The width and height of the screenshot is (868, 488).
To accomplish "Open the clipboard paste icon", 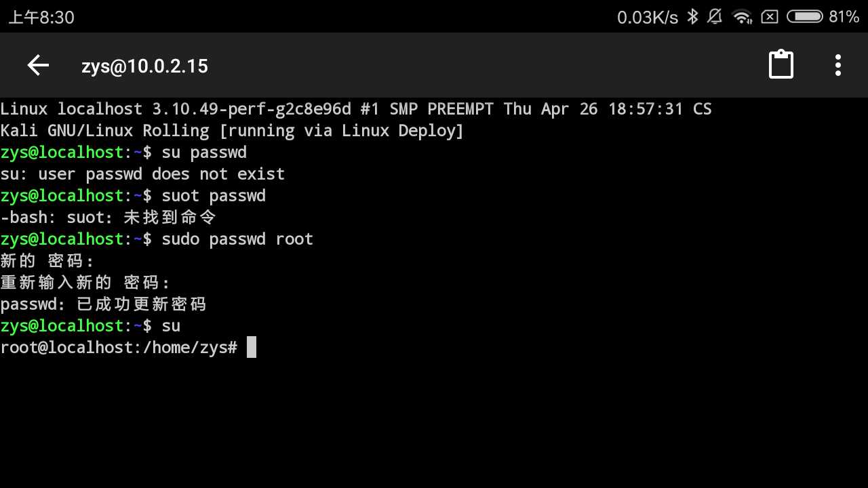I will [x=781, y=65].
